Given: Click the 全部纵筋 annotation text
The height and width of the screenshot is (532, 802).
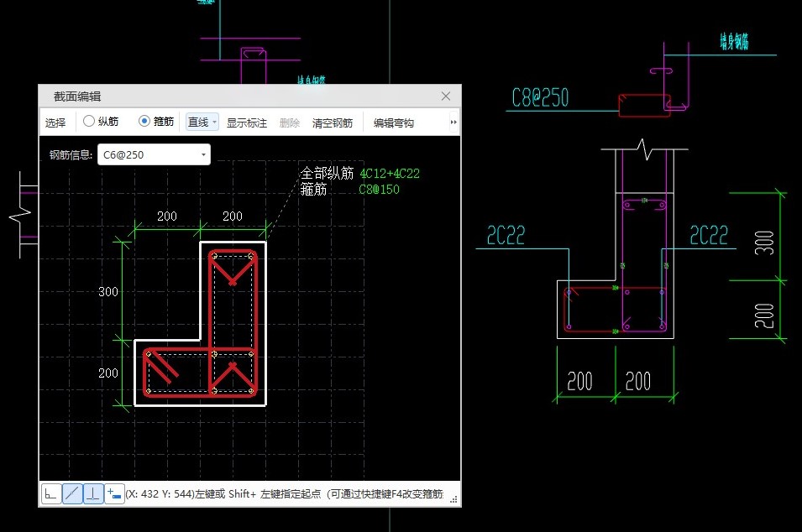Looking at the screenshot, I should (327, 173).
